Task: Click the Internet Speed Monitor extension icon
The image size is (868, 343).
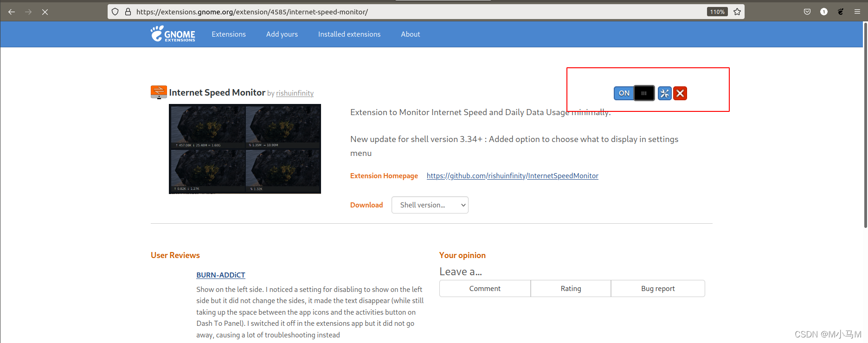Action: 159,92
